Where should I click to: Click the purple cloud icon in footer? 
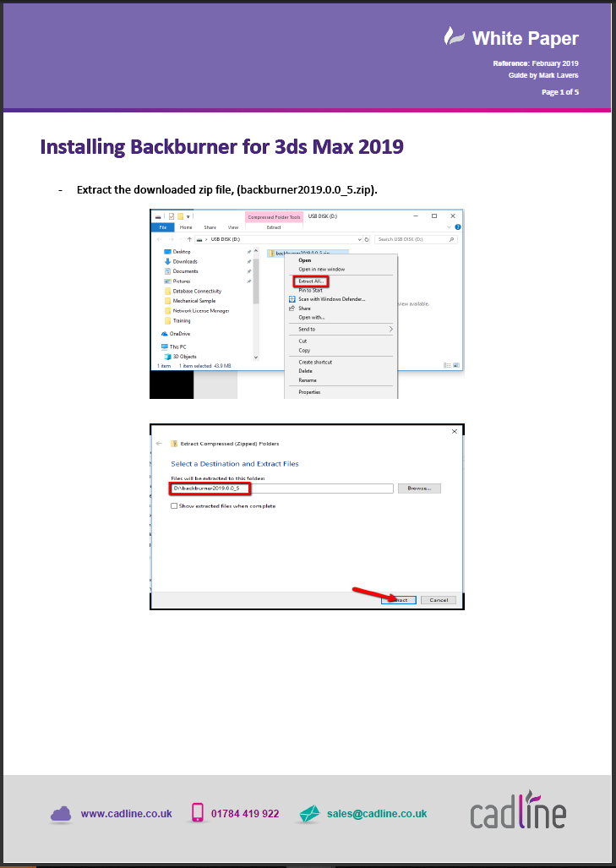(x=61, y=814)
